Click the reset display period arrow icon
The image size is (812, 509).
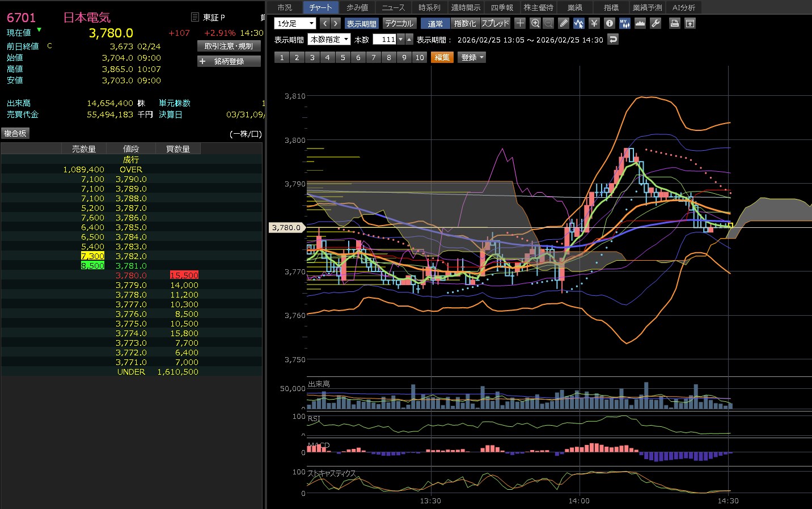pos(612,39)
